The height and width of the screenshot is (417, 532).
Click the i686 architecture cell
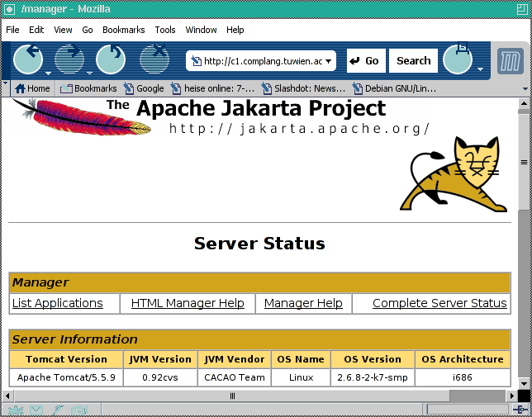tap(463, 377)
